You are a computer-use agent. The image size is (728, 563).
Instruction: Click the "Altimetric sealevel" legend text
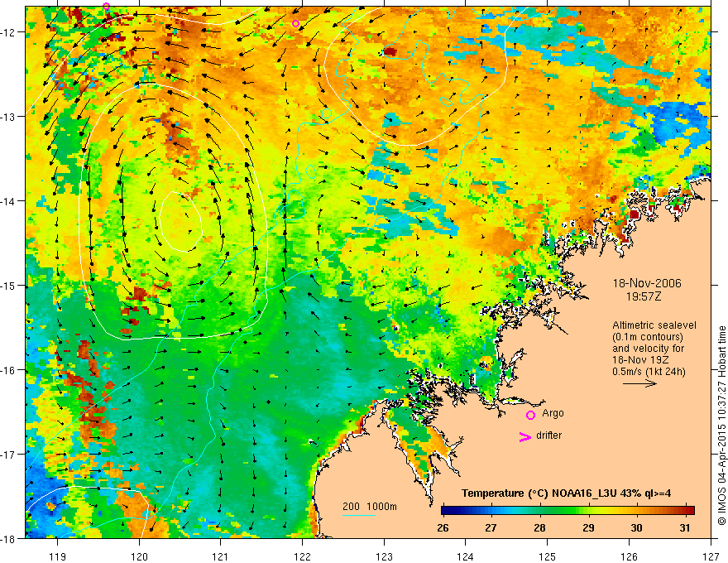pos(654,325)
